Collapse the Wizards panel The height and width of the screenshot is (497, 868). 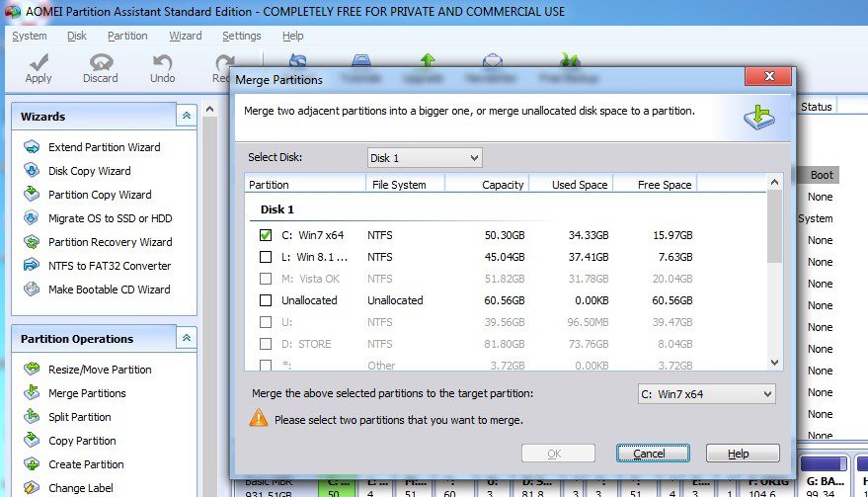pyautogui.click(x=187, y=116)
